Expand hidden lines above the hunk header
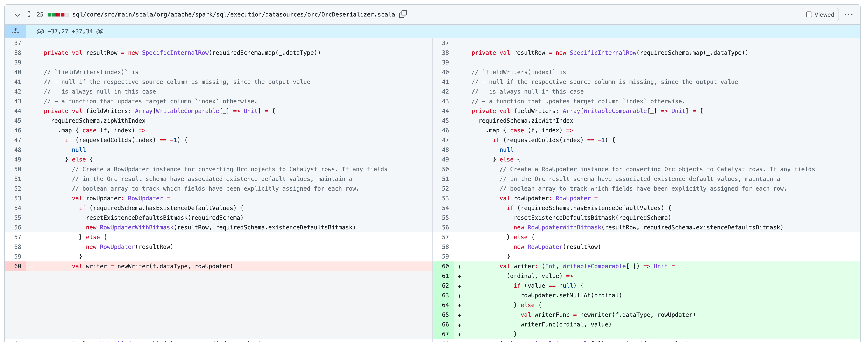The width and height of the screenshot is (868, 342). pyautogui.click(x=16, y=31)
